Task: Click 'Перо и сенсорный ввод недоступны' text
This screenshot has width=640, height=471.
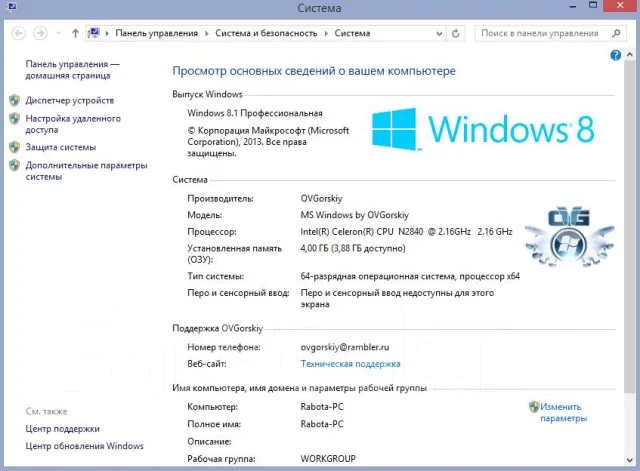Action: coord(397,298)
